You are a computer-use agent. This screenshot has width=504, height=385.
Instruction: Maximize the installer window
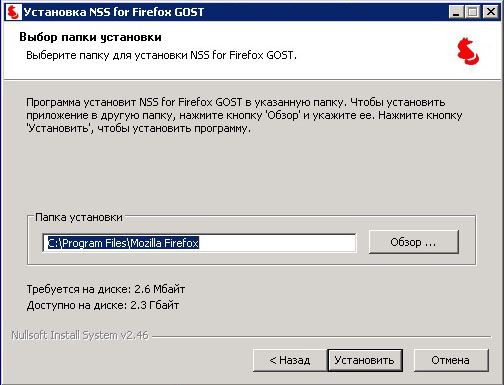[473, 12]
